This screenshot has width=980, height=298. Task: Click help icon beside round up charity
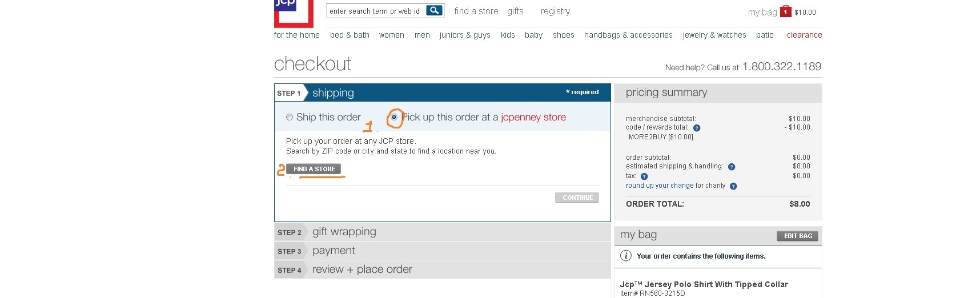click(733, 186)
